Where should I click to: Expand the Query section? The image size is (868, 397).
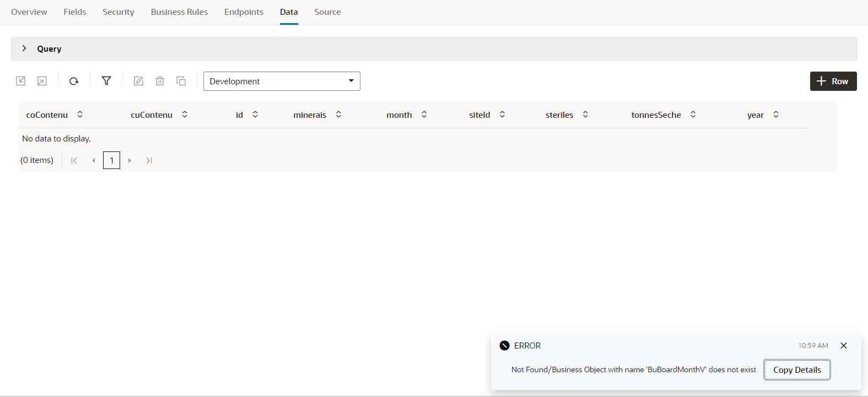24,48
